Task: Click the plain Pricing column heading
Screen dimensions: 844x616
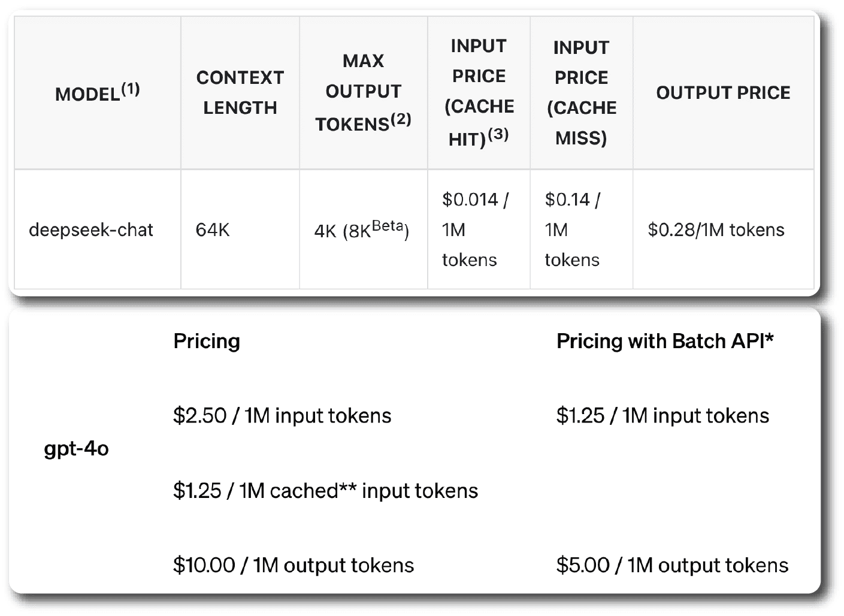Action: (207, 341)
